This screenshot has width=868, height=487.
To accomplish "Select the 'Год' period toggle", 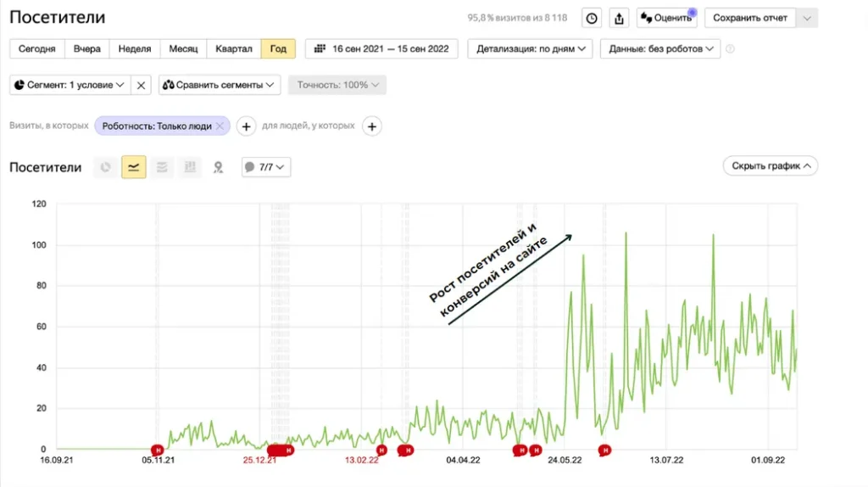I will pyautogui.click(x=278, y=48).
